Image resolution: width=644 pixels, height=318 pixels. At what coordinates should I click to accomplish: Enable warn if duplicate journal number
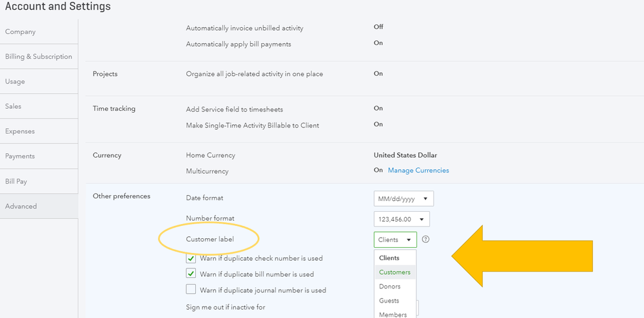[x=191, y=290]
